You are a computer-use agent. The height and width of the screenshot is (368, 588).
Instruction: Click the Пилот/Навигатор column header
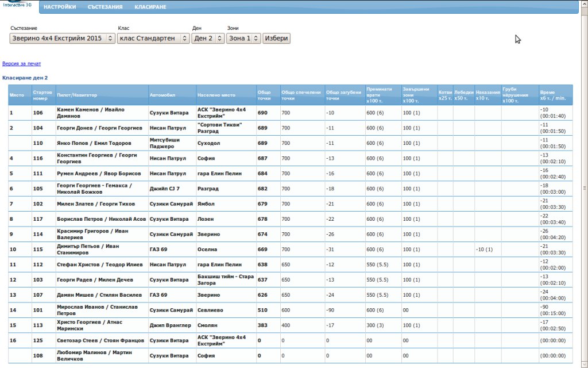[x=77, y=95]
